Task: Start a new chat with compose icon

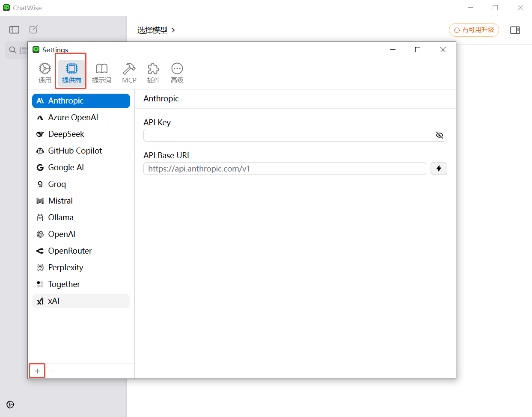Action: point(33,30)
